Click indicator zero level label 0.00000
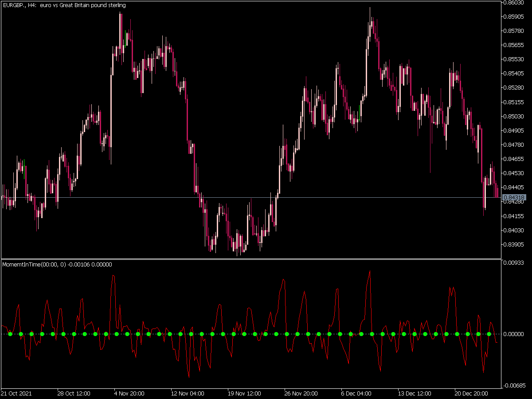This screenshot has height=399, width=532. tap(514, 334)
